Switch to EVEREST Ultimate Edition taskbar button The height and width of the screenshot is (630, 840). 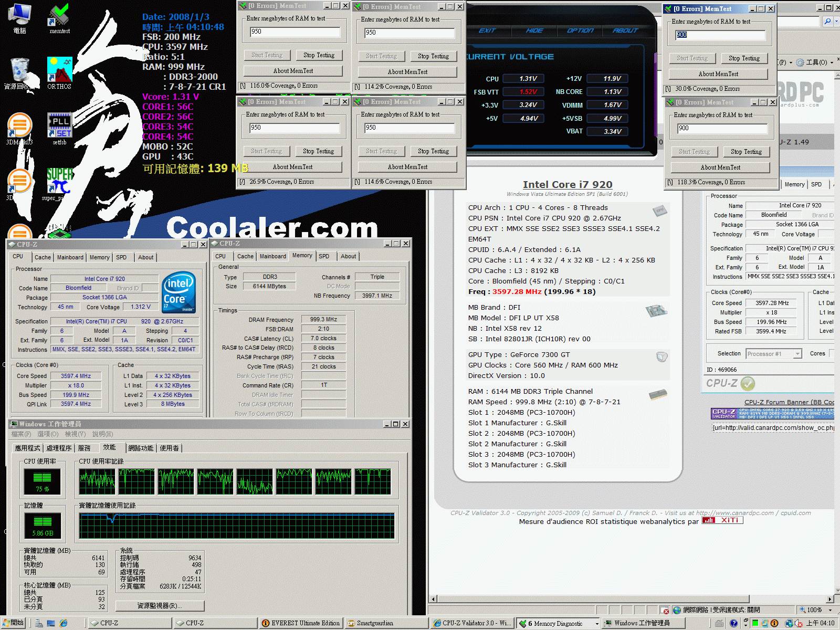coord(301,623)
